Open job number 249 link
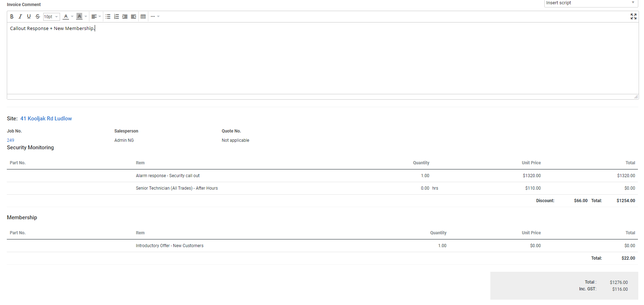Image resolution: width=644 pixels, height=305 pixels. pos(11,140)
